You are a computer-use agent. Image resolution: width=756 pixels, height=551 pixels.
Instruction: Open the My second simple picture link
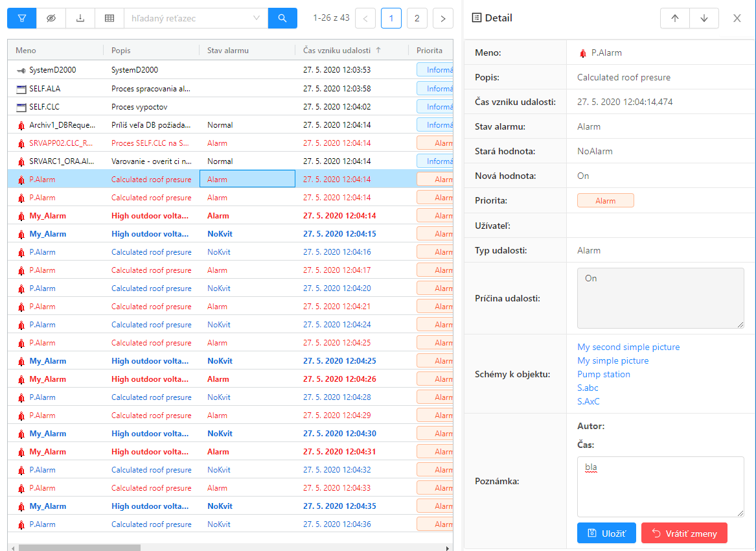(x=628, y=347)
